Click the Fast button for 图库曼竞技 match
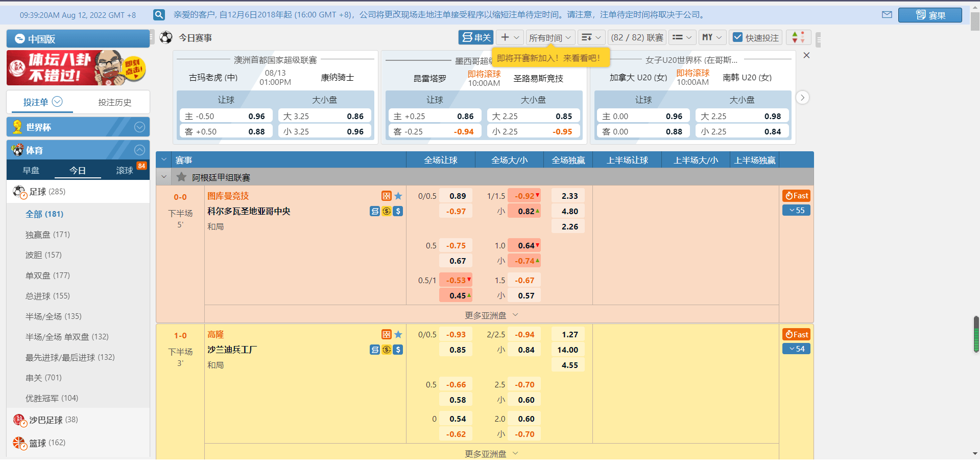The height and width of the screenshot is (461, 980). point(796,196)
